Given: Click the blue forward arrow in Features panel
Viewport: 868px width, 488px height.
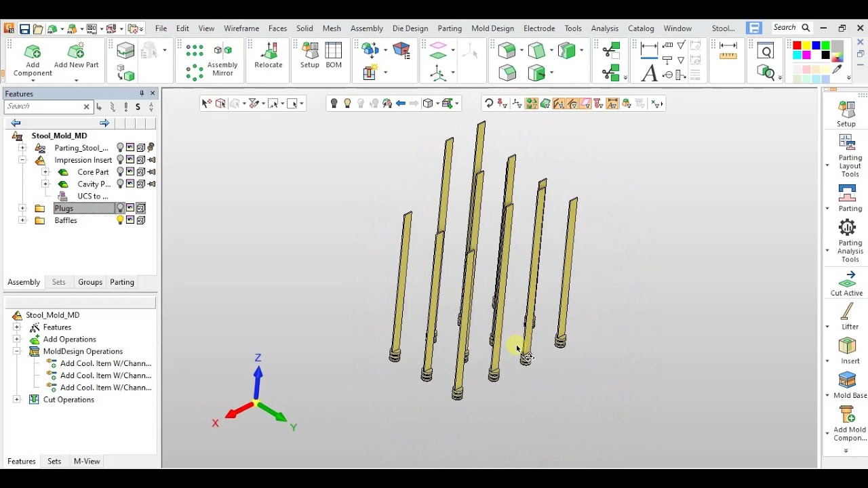Looking at the screenshot, I should click(x=104, y=123).
